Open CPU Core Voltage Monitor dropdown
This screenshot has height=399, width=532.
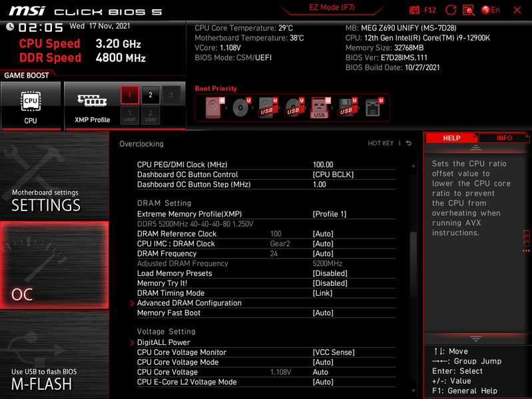(x=334, y=352)
